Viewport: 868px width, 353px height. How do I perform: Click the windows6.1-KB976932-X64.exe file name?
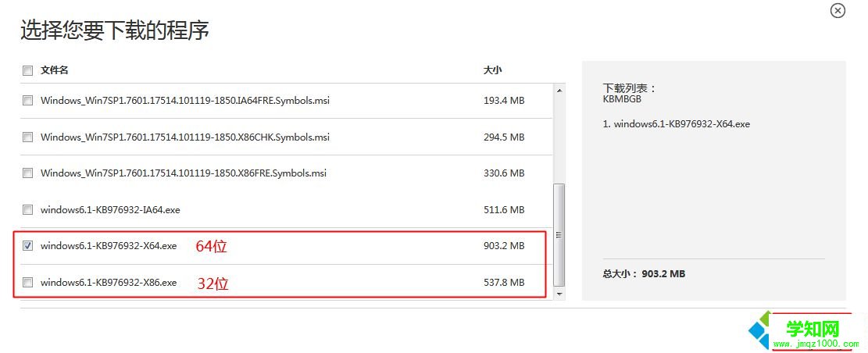[x=109, y=246]
